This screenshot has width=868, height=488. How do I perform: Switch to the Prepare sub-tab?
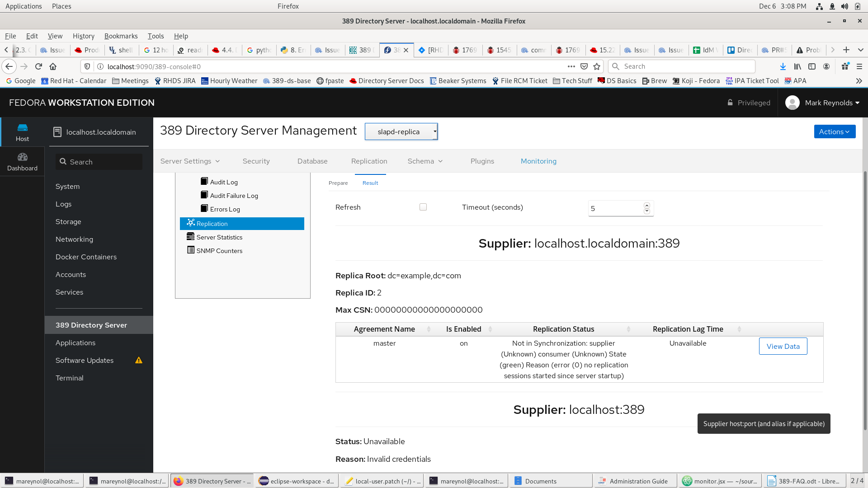click(x=338, y=183)
